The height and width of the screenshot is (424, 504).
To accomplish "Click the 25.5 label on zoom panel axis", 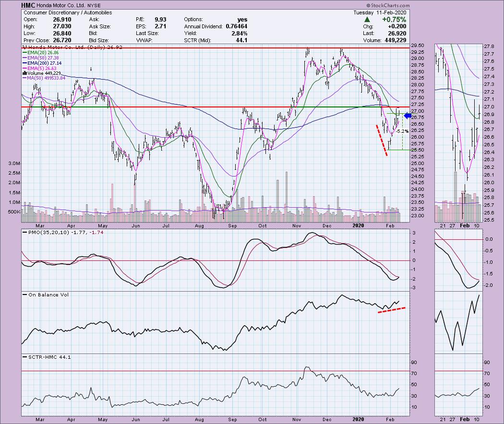I will (489, 220).
